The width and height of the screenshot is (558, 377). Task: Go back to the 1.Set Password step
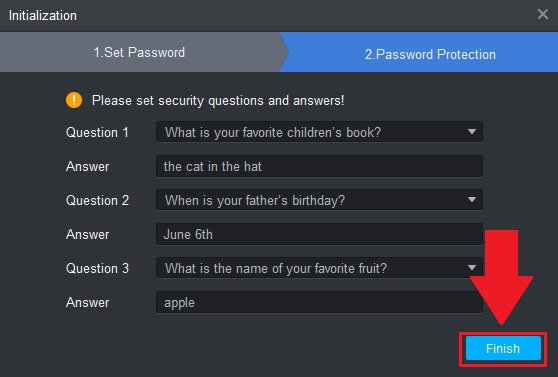pyautogui.click(x=140, y=52)
